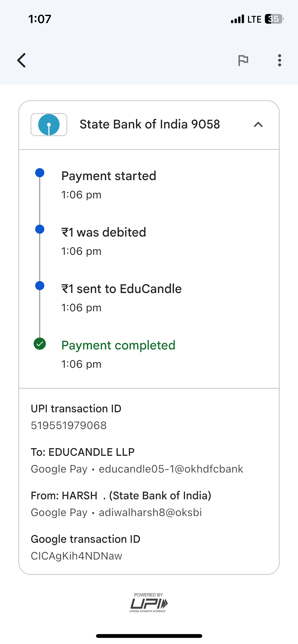Viewport: 298px width, 644px height.
Task: Tap UPI transaction ID number 519551979068
Action: 69,426
